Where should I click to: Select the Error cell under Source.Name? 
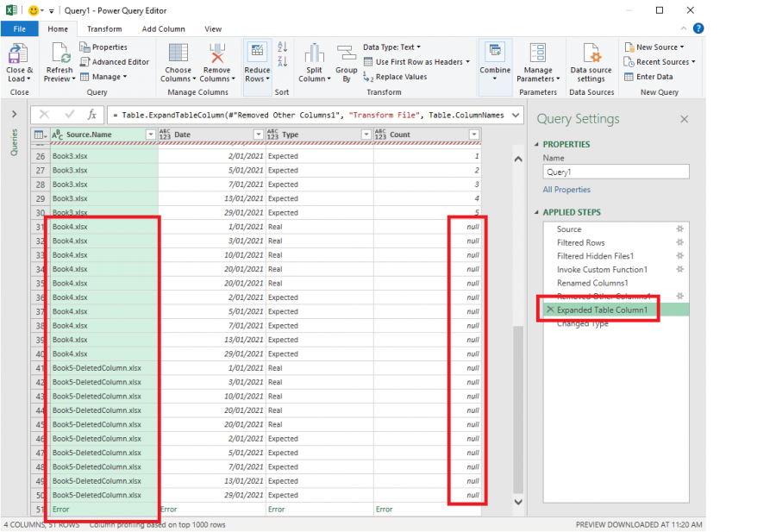click(x=104, y=510)
